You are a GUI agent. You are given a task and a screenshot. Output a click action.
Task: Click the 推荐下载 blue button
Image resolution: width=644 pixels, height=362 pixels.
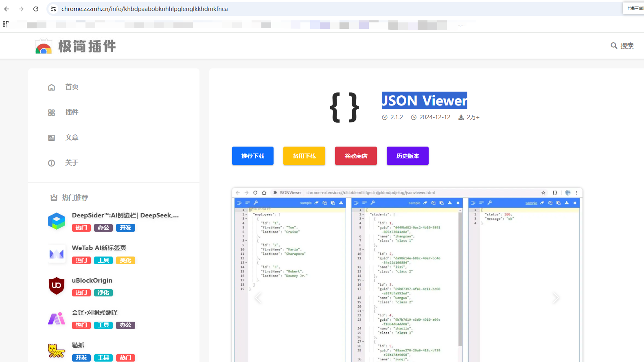point(253,156)
